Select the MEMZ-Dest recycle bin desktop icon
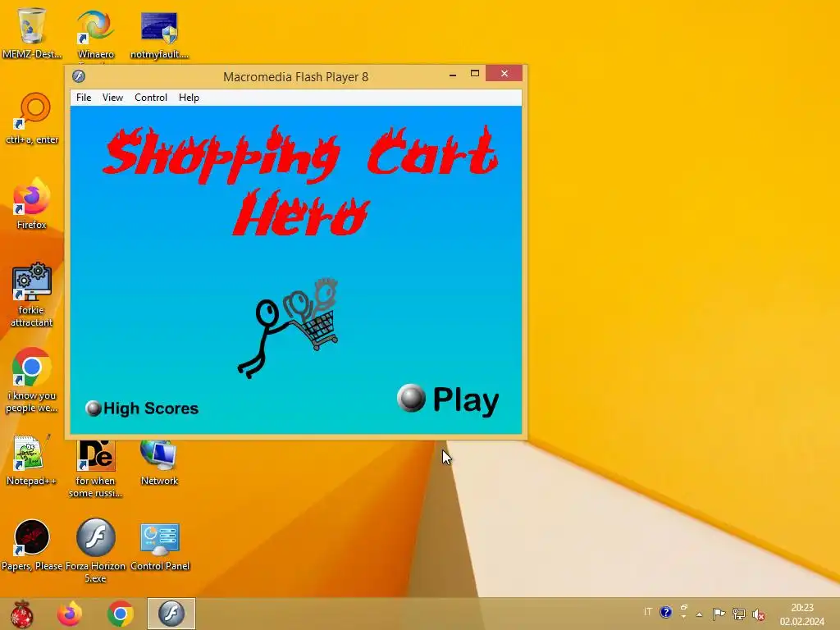Image resolution: width=840 pixels, height=630 pixels. pyautogui.click(x=32, y=33)
